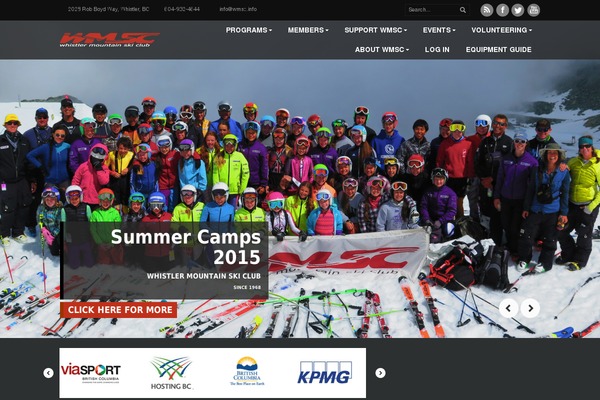Open the Volunteering menu

[x=501, y=30]
